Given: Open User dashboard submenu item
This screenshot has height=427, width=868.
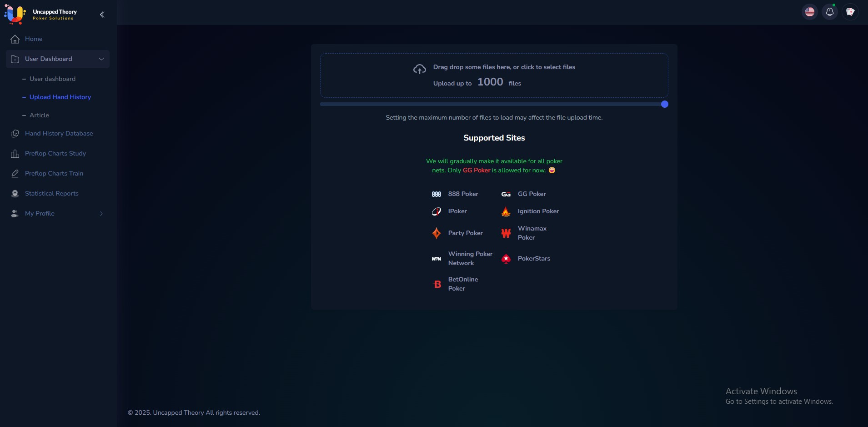Looking at the screenshot, I should 52,79.
